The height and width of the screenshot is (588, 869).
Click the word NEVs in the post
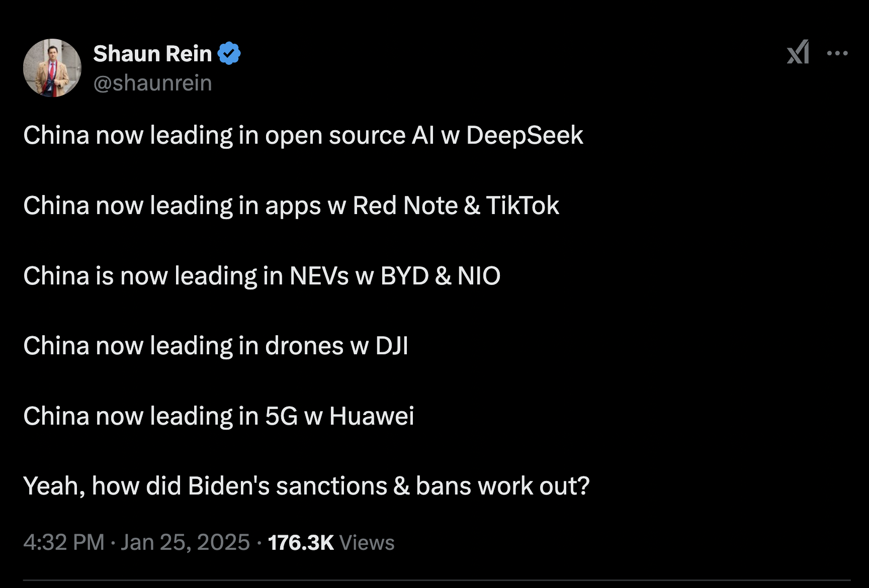319,276
